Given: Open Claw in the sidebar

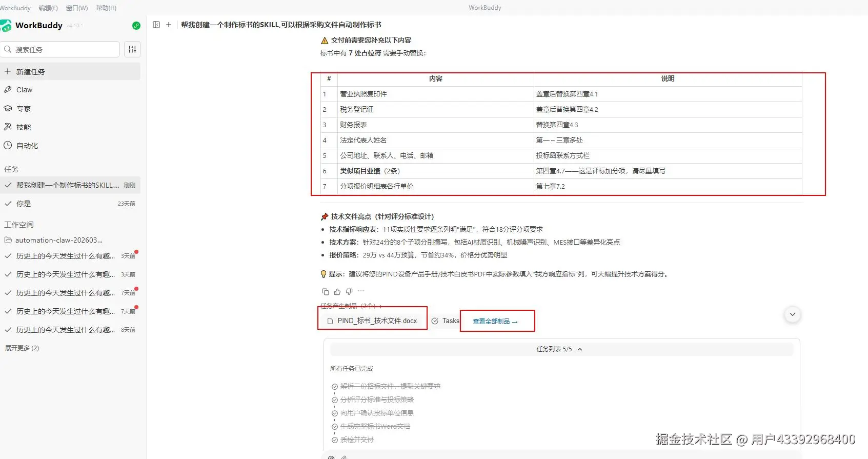Looking at the screenshot, I should point(70,90).
